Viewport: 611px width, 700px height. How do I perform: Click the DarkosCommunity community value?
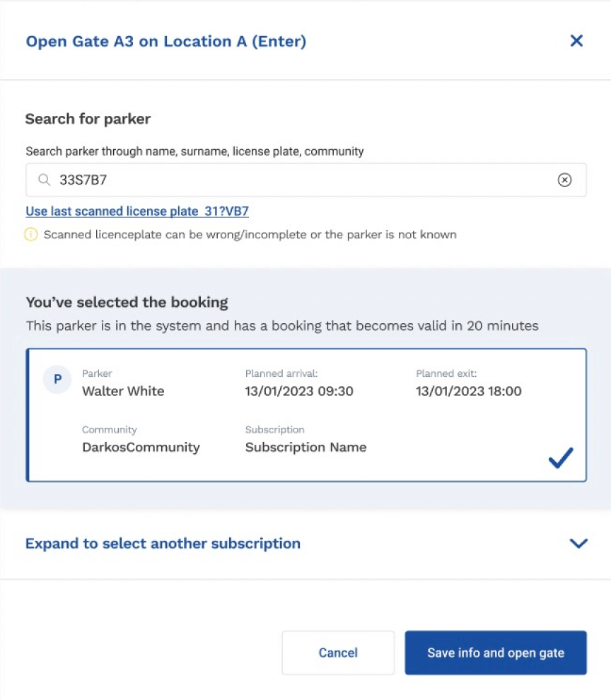click(x=141, y=447)
